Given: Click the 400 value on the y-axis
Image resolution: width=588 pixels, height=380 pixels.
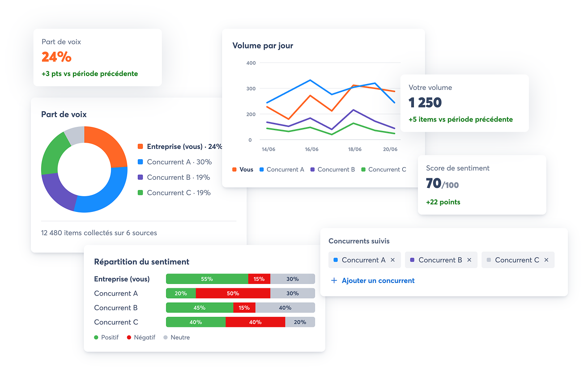Looking at the screenshot, I should [x=251, y=63].
